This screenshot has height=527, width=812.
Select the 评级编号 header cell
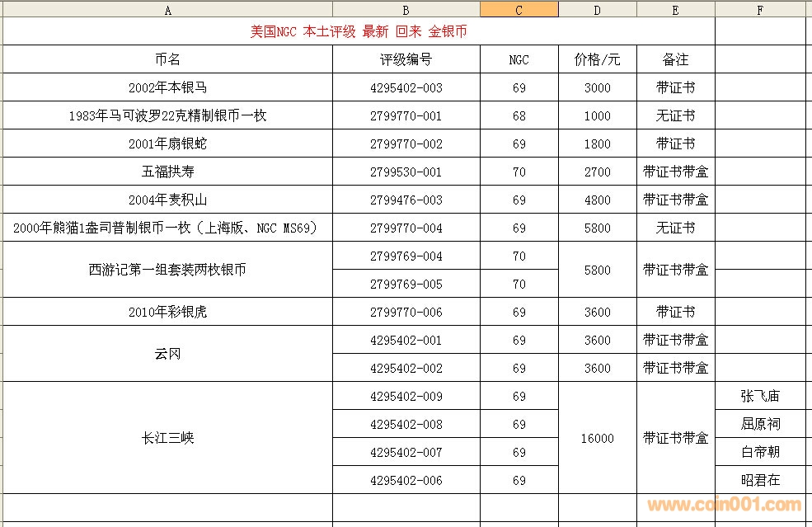click(x=406, y=59)
